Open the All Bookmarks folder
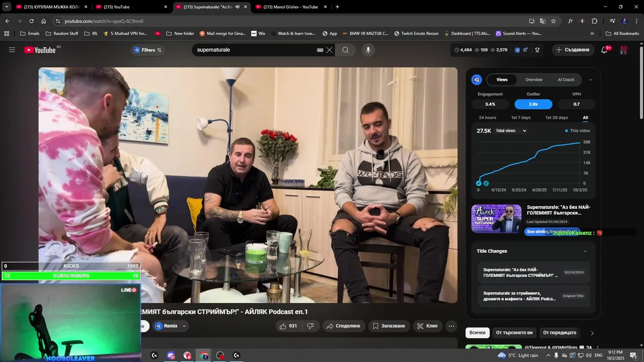This screenshot has height=362, width=644. point(622,34)
